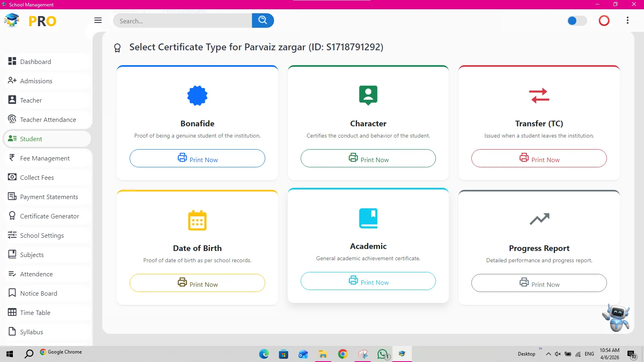Viewport: 644px width, 362px height.
Task: Open the notification center icon
Action: (x=632, y=354)
